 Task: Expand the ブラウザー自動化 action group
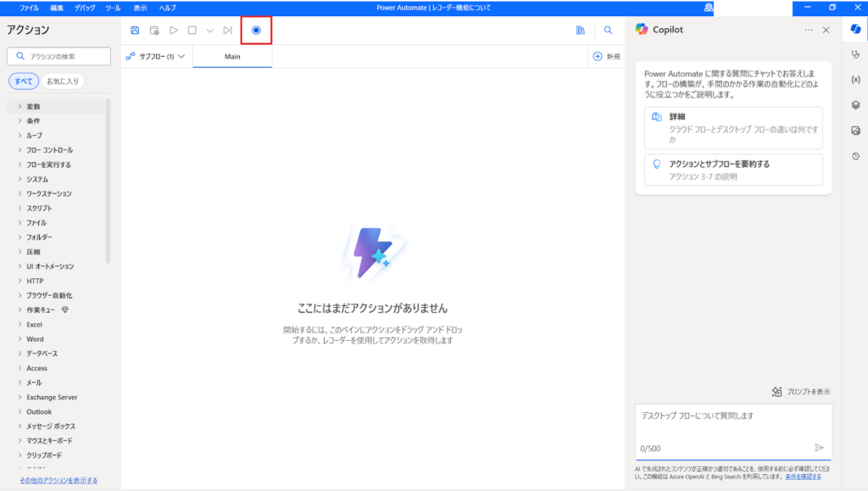[48, 295]
